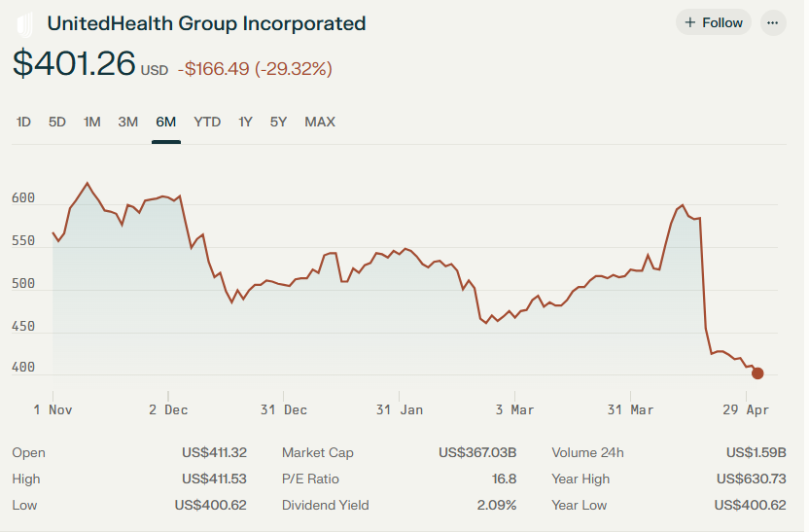This screenshot has height=532, width=809.
Task: Select the 6M time range tab
Action: pos(166,122)
